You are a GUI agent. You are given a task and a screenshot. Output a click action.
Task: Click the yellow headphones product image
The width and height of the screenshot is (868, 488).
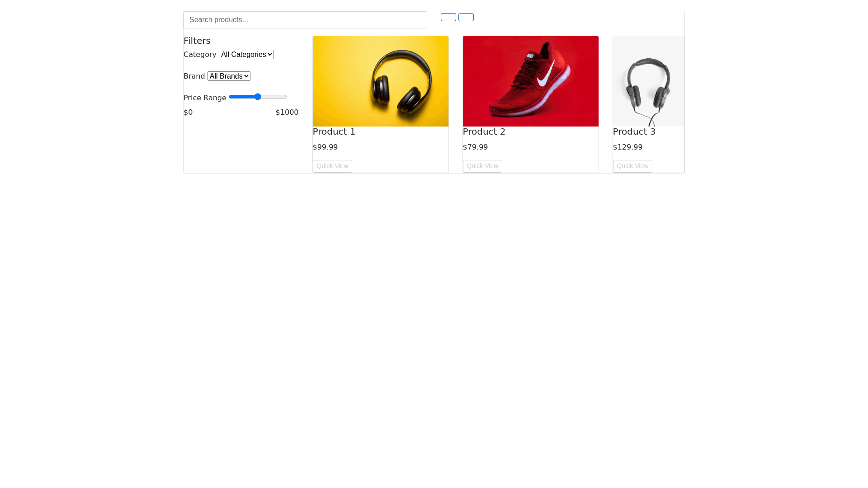380,81
